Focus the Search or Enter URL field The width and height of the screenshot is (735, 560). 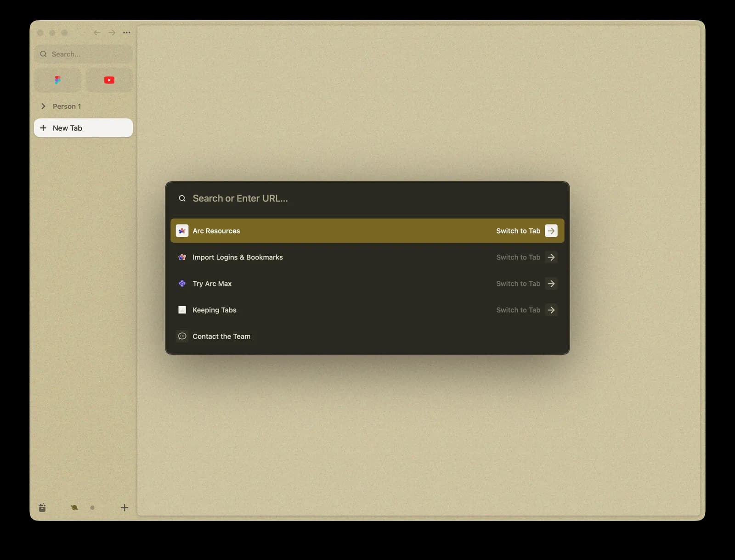pos(367,198)
